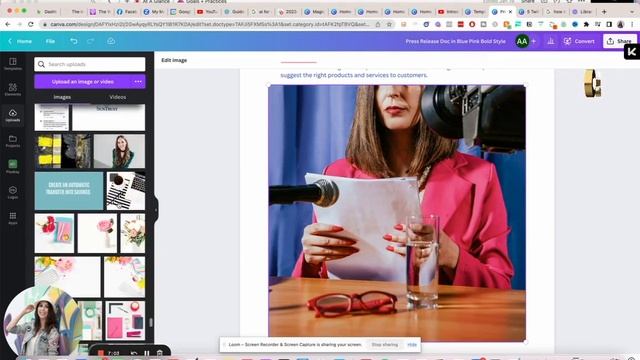Reload the browser page
Viewport: 640px width, 360px height.
coord(31,24)
